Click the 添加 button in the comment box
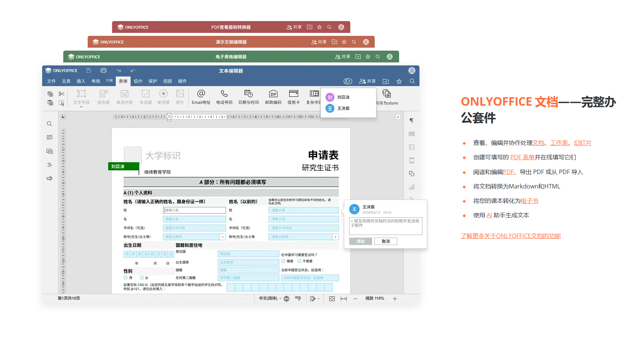The height and width of the screenshot is (337, 644). click(361, 241)
